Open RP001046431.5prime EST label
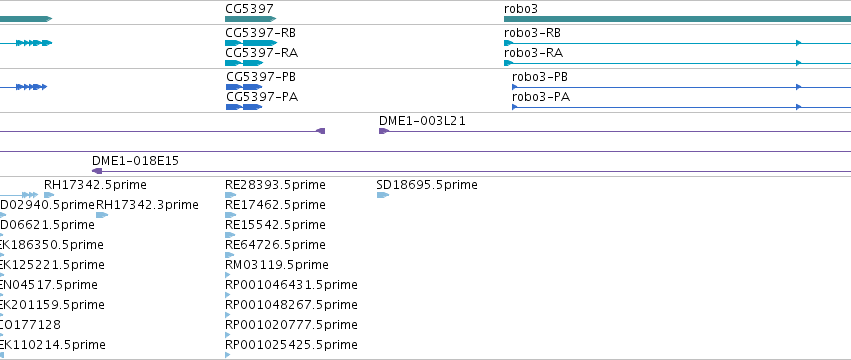The height and width of the screenshot is (360, 851). (x=291, y=285)
